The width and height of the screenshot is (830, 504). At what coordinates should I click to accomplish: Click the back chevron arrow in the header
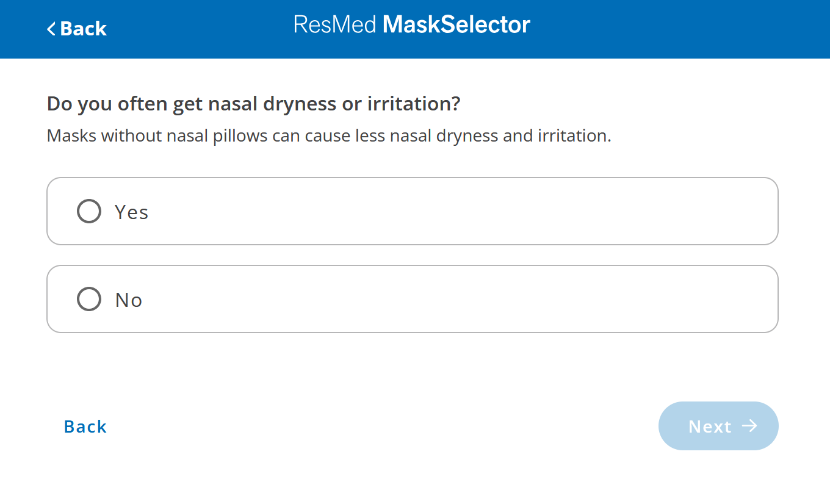click(x=52, y=29)
